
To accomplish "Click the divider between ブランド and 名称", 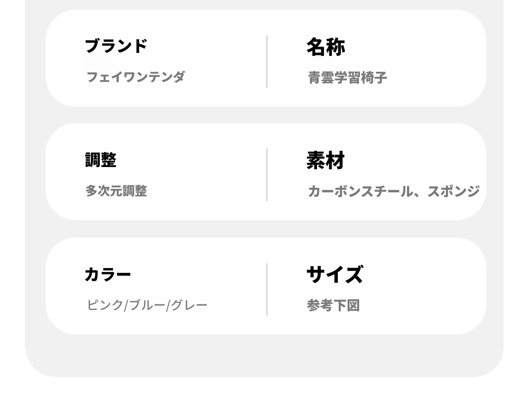I will 267,62.
